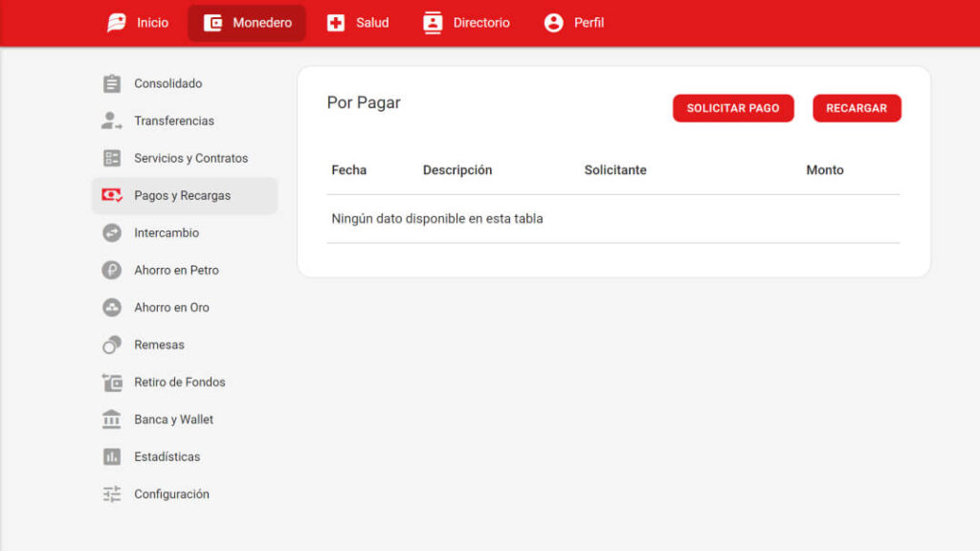Click the Intercambio exchange arrows icon
The image size is (980, 551).
tap(111, 232)
